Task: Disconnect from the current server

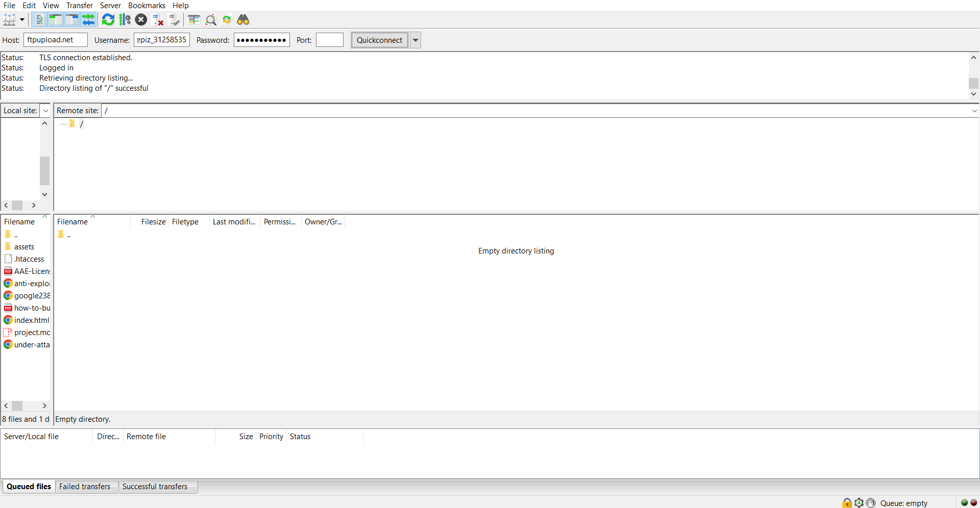Action: tap(158, 20)
